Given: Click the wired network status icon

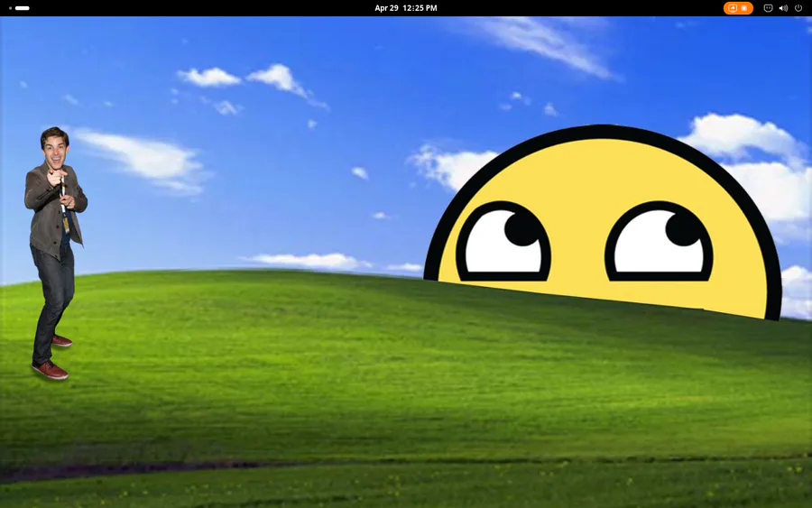Looking at the screenshot, I should pyautogui.click(x=768, y=8).
